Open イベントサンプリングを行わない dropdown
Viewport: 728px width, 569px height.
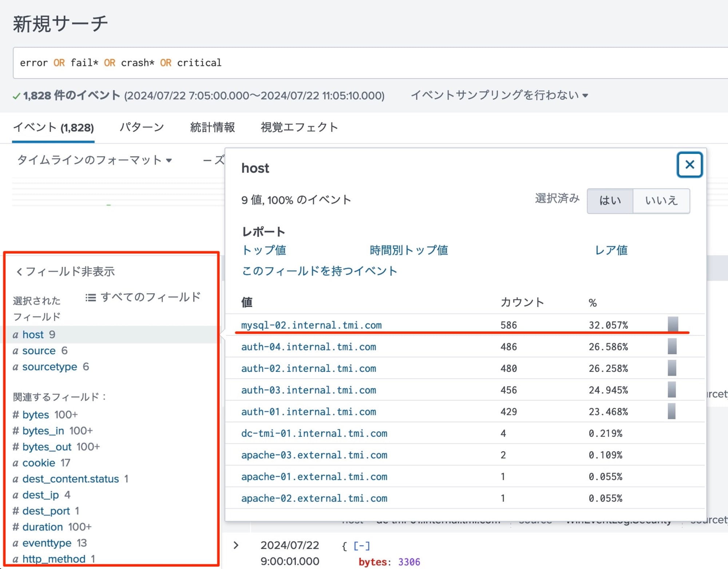coord(499,95)
